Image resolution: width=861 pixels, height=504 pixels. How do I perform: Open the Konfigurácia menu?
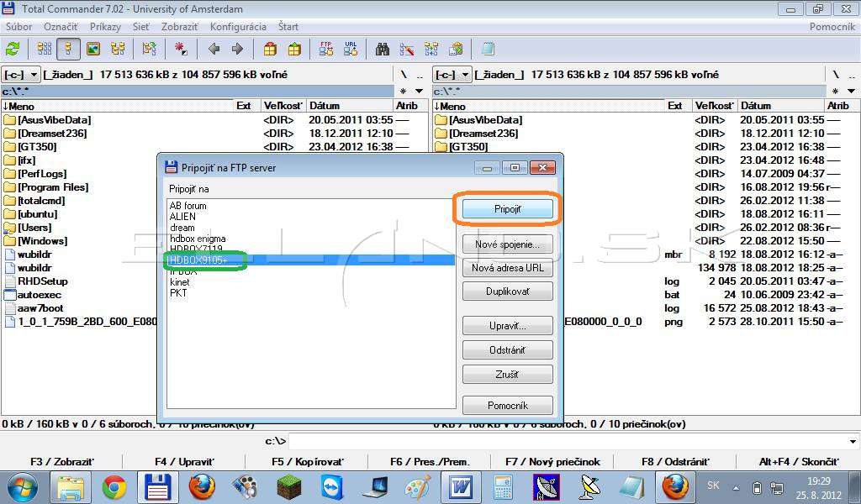(238, 26)
